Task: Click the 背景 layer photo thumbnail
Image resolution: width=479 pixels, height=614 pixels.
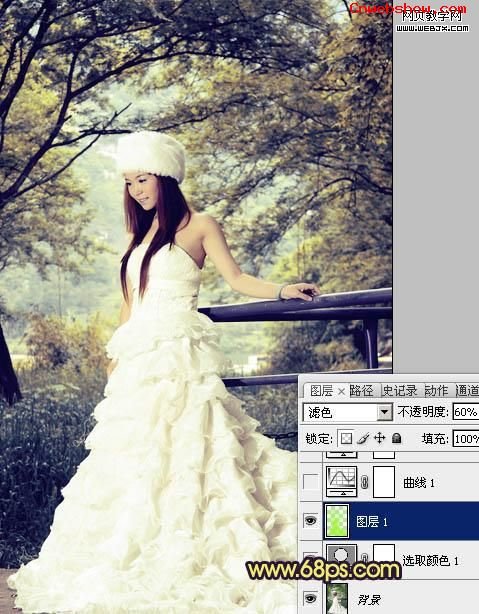Action: point(337,598)
